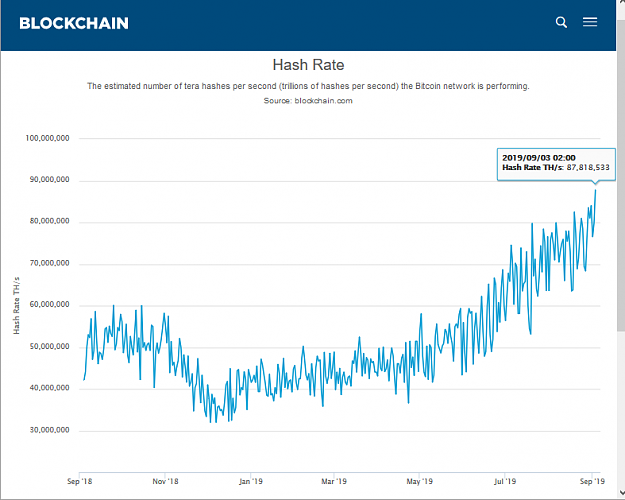Click the Source: blockchain.com text
625x500 pixels.
click(x=308, y=100)
